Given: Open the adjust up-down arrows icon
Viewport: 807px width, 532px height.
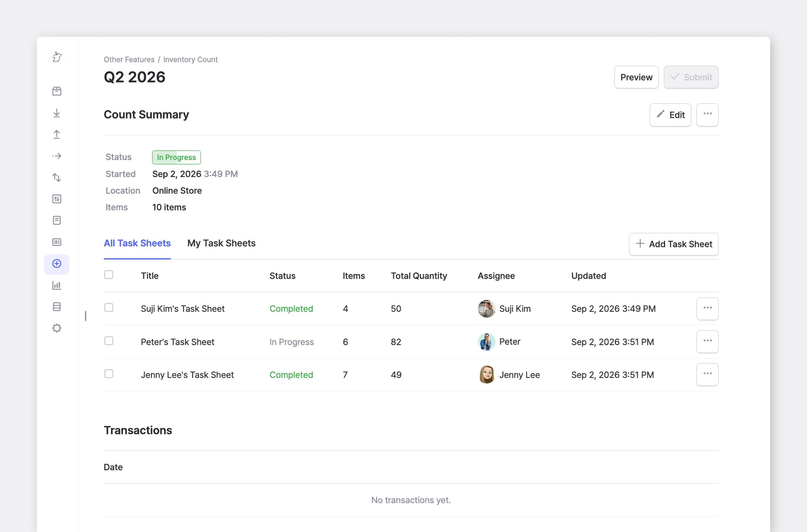Looking at the screenshot, I should click(x=57, y=177).
